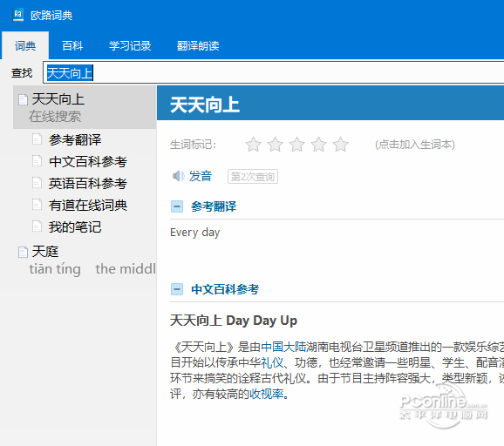This screenshot has height=446, width=504.
Task: Switch to the 翻译朗读 tab
Action: coord(198,45)
